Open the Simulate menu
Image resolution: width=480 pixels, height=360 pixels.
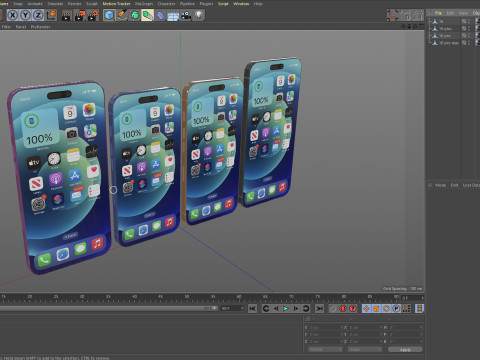pyautogui.click(x=55, y=4)
